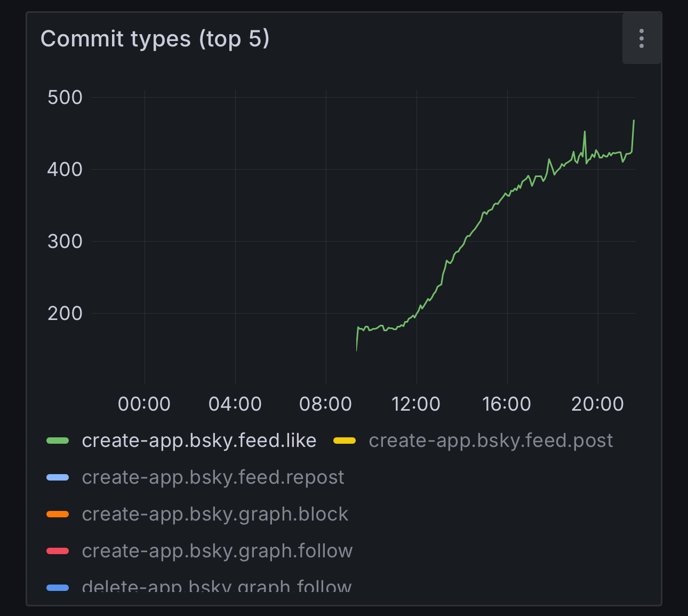
Task: Click the 200 value on the y-axis
Action: [x=65, y=314]
